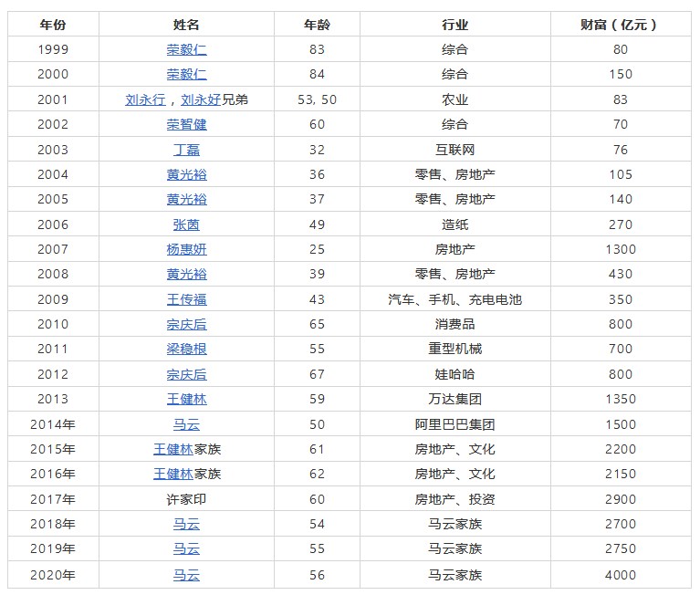This screenshot has height=595, width=700.
Task: Select the 造纸 industry cell
Action: coord(454,224)
